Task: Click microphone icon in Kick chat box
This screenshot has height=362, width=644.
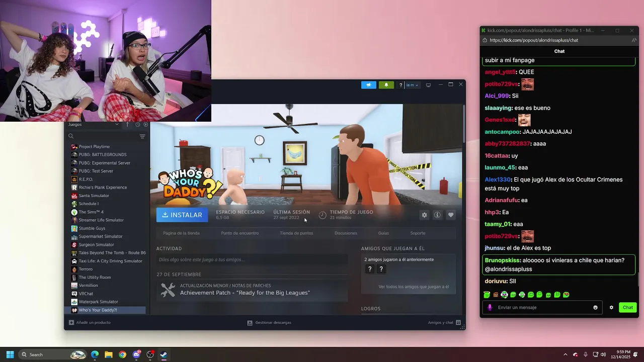Action: 490,307
